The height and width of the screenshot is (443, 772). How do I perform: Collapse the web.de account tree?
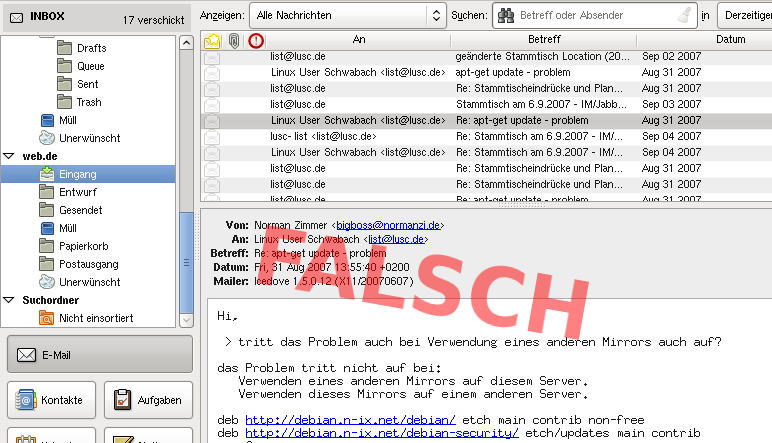tap(10, 156)
